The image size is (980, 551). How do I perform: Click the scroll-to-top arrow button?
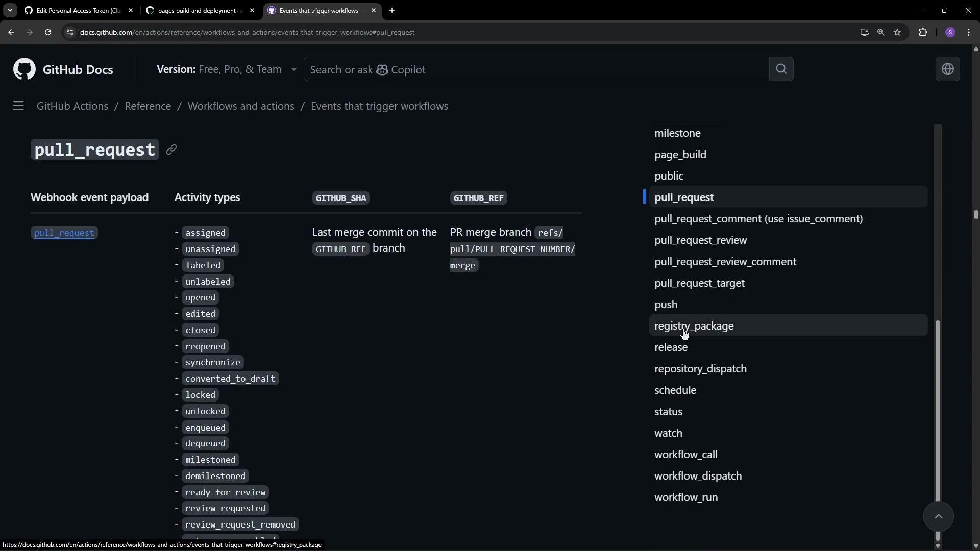point(938,516)
